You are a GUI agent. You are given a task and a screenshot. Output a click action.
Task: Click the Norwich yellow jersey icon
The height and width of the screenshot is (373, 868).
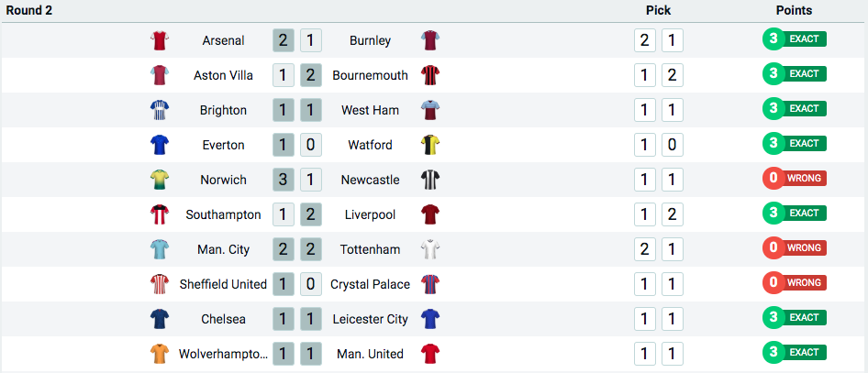(x=160, y=180)
